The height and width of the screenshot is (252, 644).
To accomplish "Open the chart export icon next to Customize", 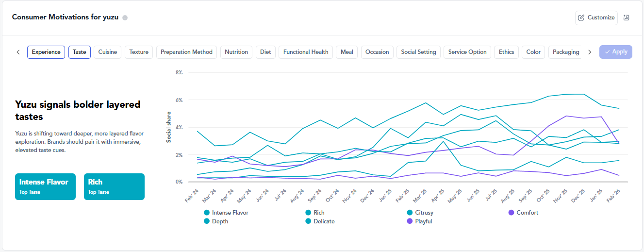I will point(626,17).
